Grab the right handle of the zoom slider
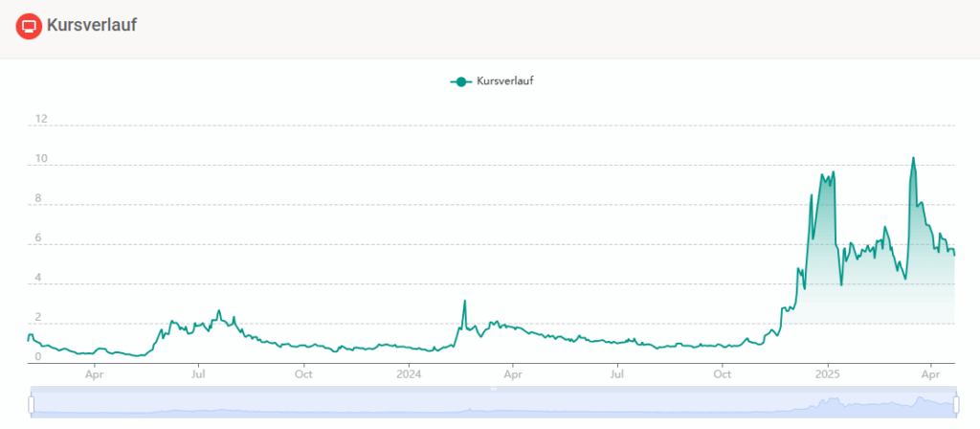 pyautogui.click(x=956, y=405)
